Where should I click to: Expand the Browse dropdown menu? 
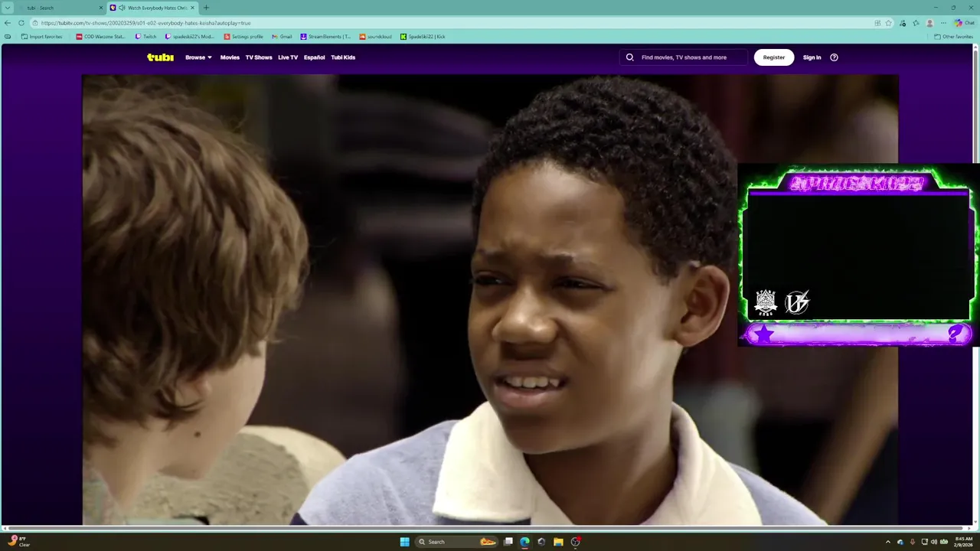click(x=198, y=57)
